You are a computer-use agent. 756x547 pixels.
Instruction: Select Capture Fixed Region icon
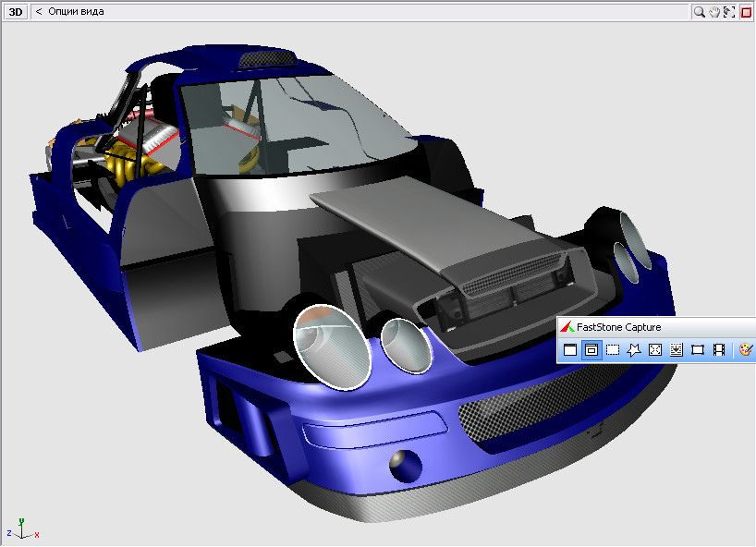pos(698,350)
